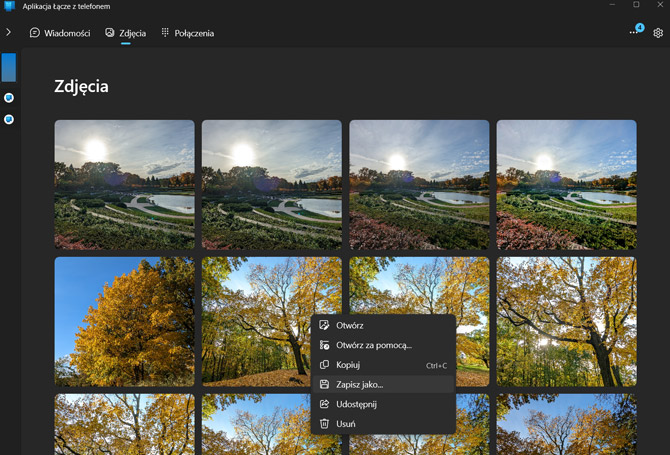
Task: Close the Łącze z telefonem window
Action: click(660, 5)
